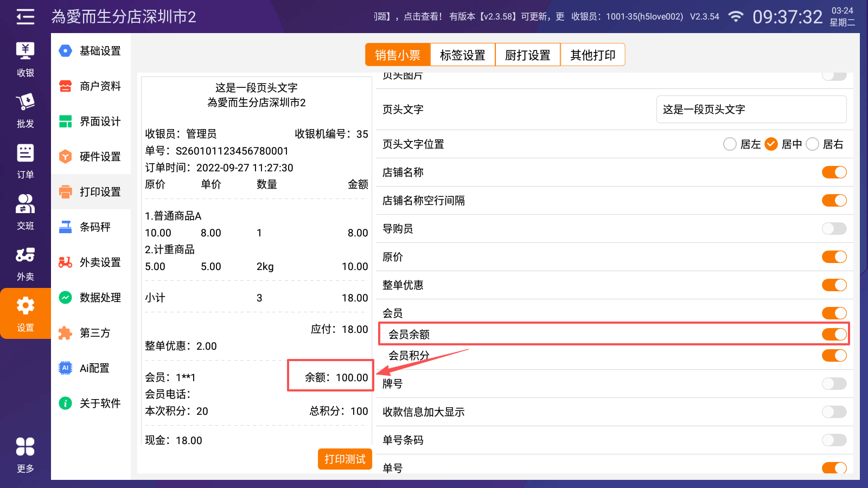868x488 pixels.
Task: Open the 订单 orders icon
Action: (x=25, y=161)
